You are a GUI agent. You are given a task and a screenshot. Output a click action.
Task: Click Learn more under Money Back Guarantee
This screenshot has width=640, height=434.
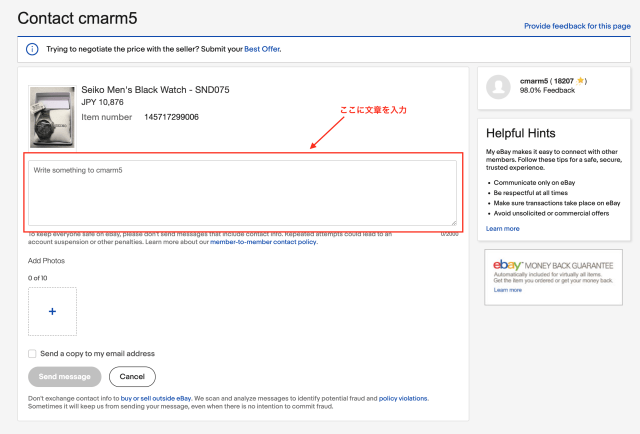tap(507, 290)
